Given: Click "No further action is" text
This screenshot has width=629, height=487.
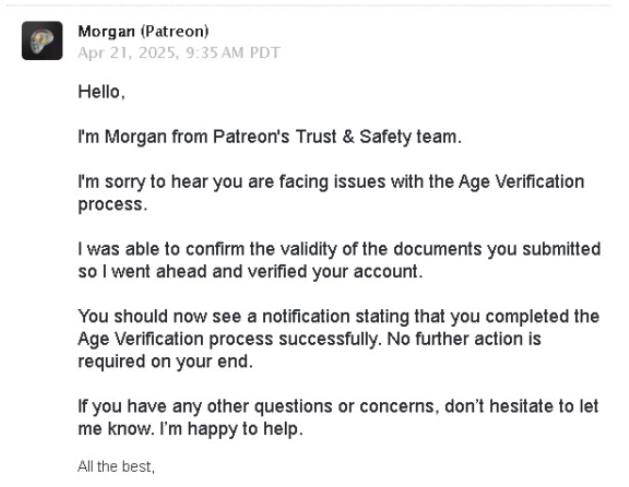Looking at the screenshot, I should tap(464, 339).
